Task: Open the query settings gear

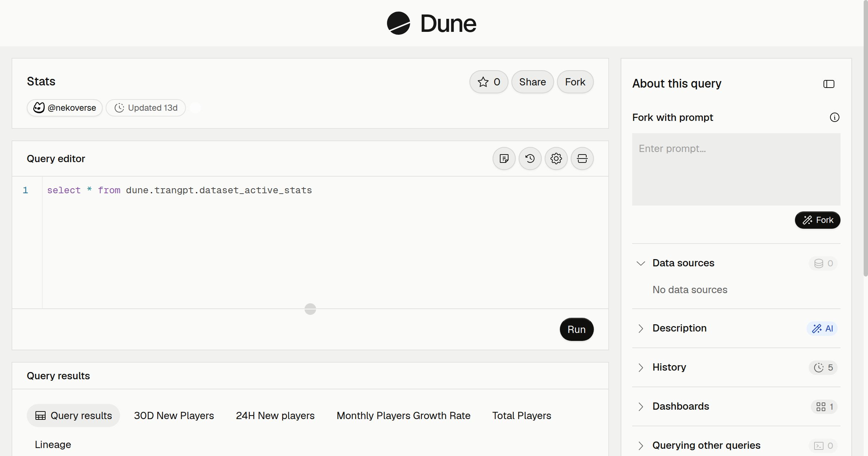Action: coord(556,159)
